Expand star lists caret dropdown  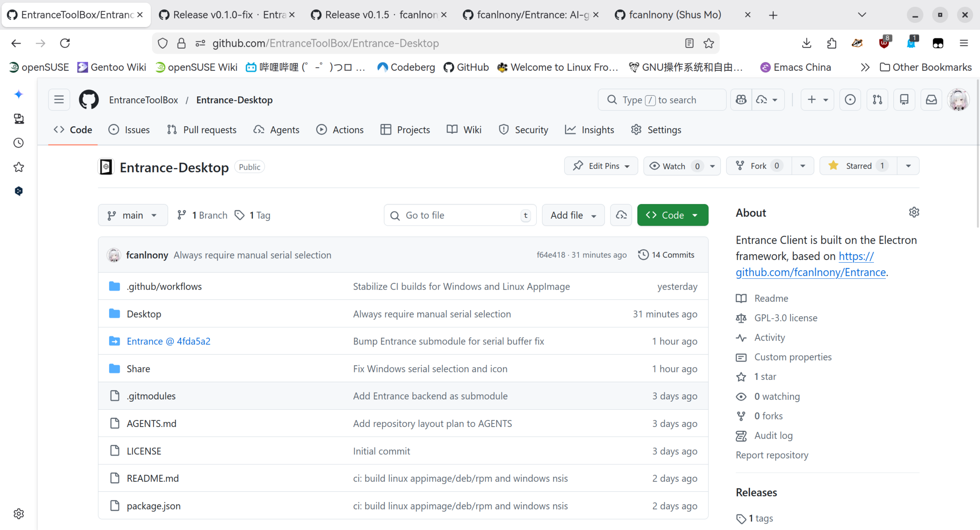[x=908, y=166]
